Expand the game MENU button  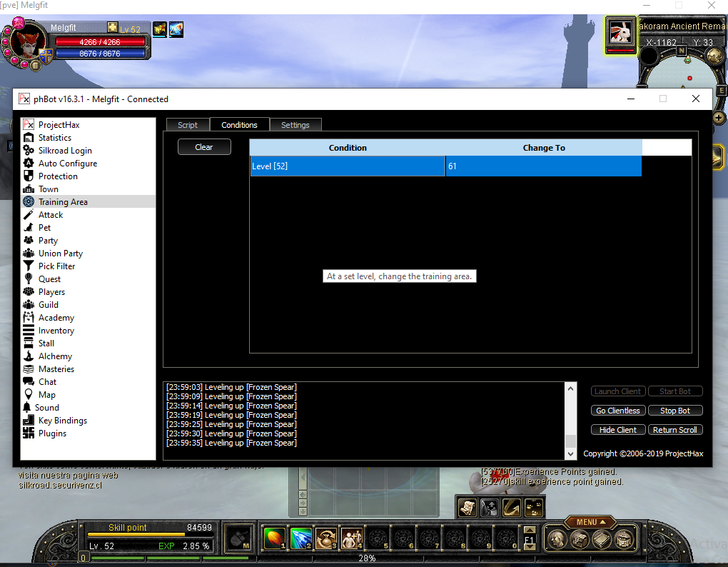pos(589,522)
